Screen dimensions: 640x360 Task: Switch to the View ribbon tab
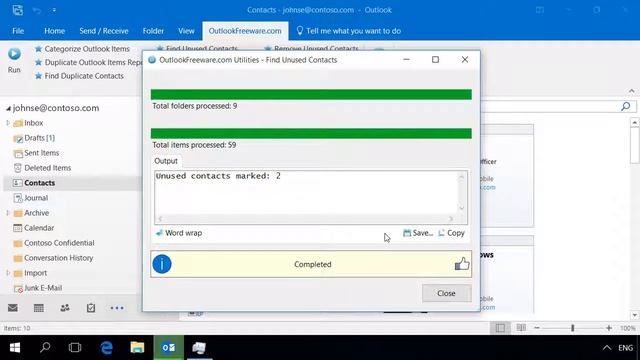(x=186, y=31)
